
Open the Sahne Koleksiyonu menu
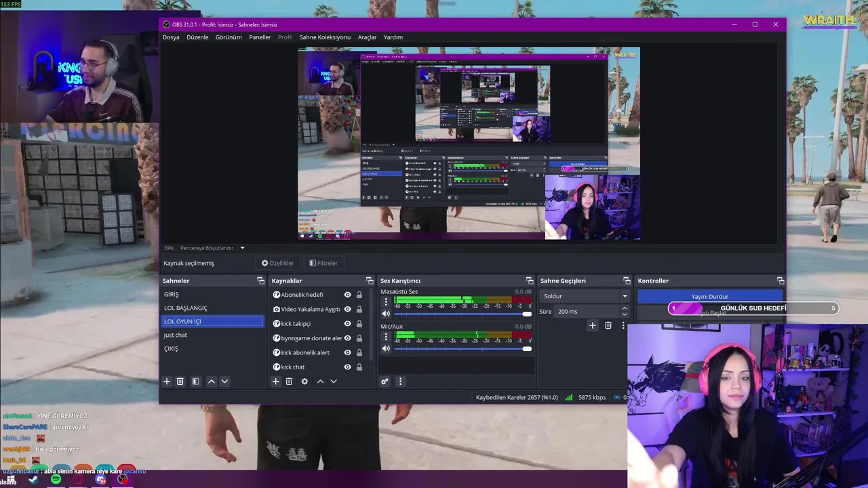pos(325,37)
